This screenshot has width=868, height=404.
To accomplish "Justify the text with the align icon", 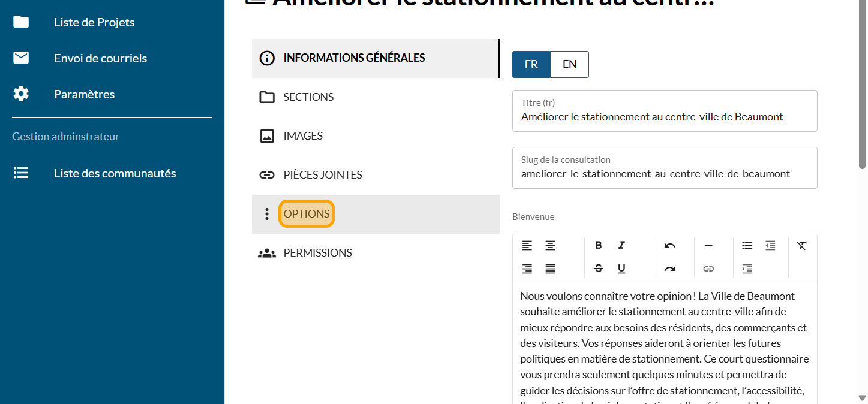I will tap(550, 269).
